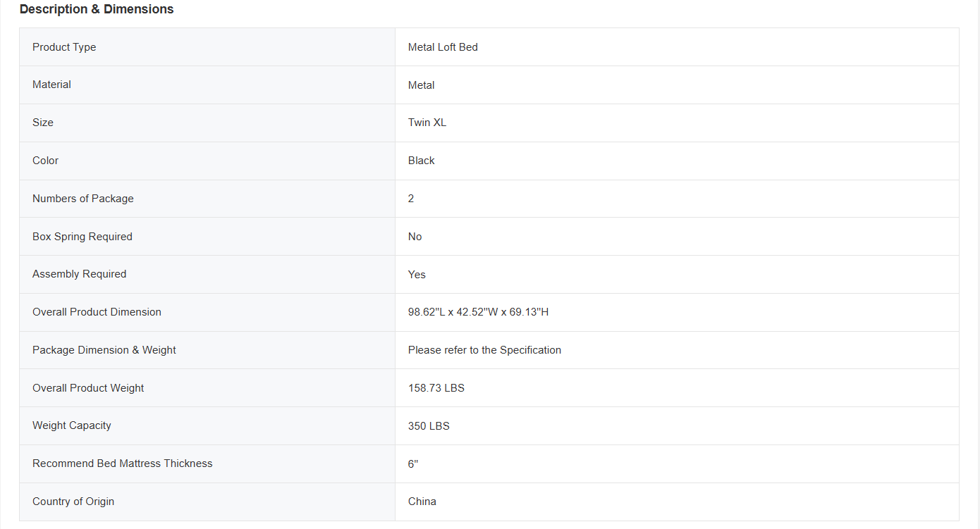The height and width of the screenshot is (529, 980).
Task: Click the Numbers of Package label
Action: pyautogui.click(x=82, y=199)
